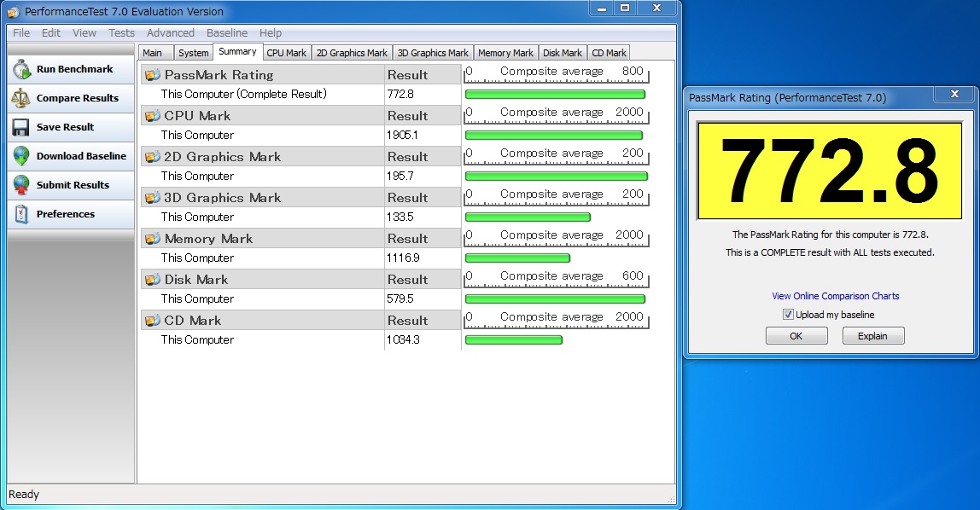Select the Summary tab
The width and height of the screenshot is (980, 510).
(237, 52)
